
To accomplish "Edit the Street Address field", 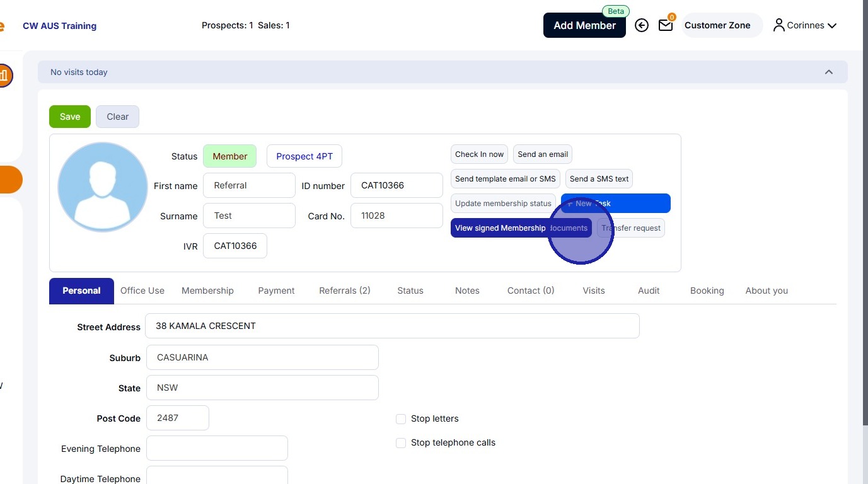I will [x=392, y=326].
